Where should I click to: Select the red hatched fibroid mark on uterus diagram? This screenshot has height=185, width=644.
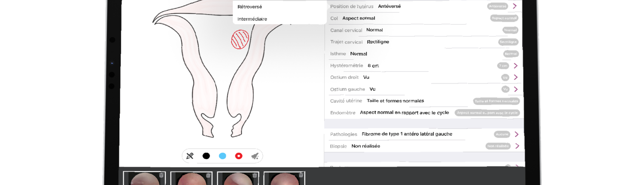click(240, 39)
